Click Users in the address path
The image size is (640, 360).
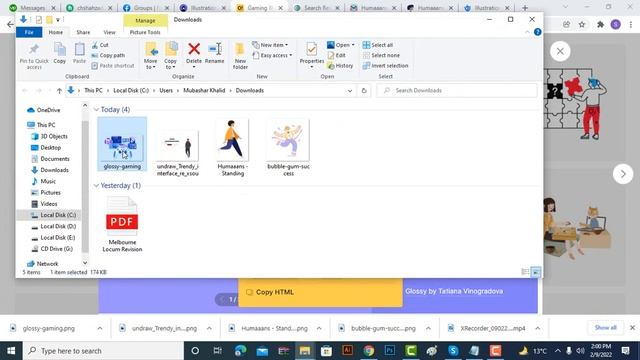(x=166, y=91)
